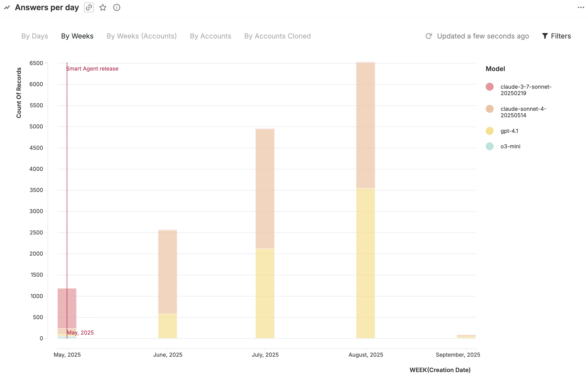Image resolution: width=588 pixels, height=386 pixels.
Task: Click the copy link icon beside title
Action: pyautogui.click(x=89, y=8)
